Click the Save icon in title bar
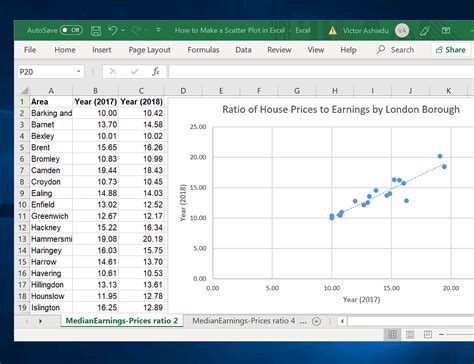Viewport: 474px width, 364px height. pos(96,31)
